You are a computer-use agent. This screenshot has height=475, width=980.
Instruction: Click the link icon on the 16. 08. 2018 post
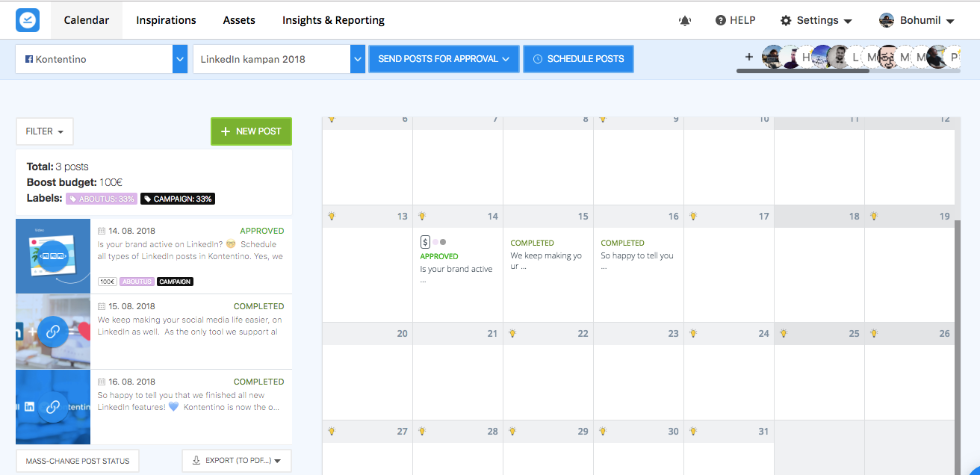(x=53, y=407)
